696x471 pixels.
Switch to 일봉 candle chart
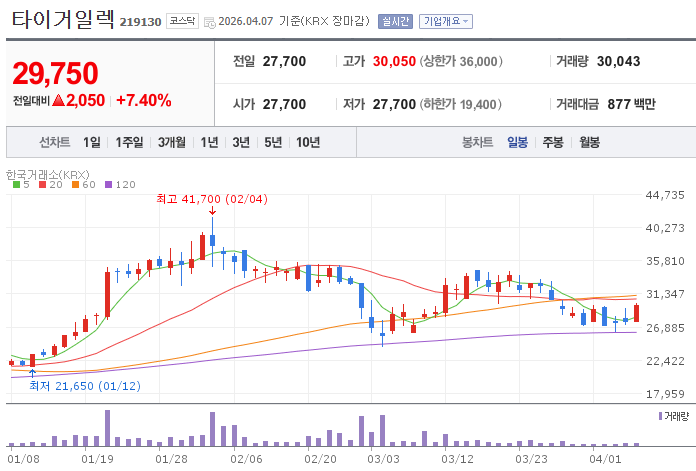pos(518,142)
